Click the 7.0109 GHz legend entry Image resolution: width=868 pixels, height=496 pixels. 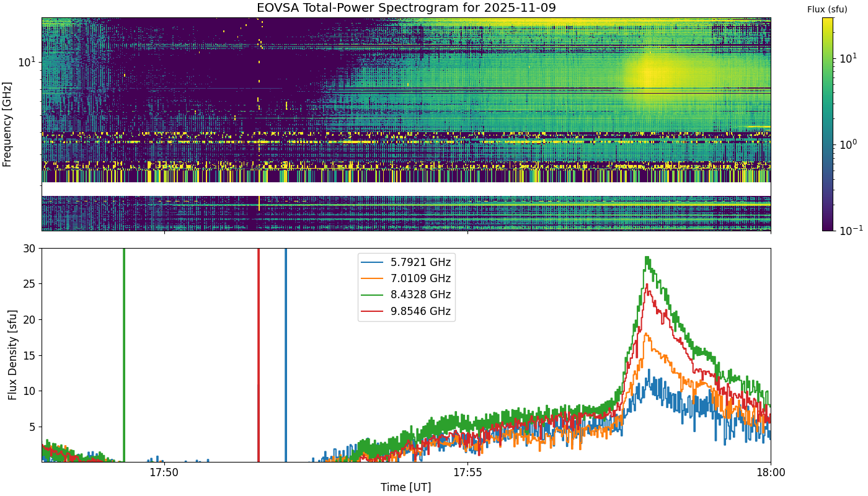click(x=407, y=278)
